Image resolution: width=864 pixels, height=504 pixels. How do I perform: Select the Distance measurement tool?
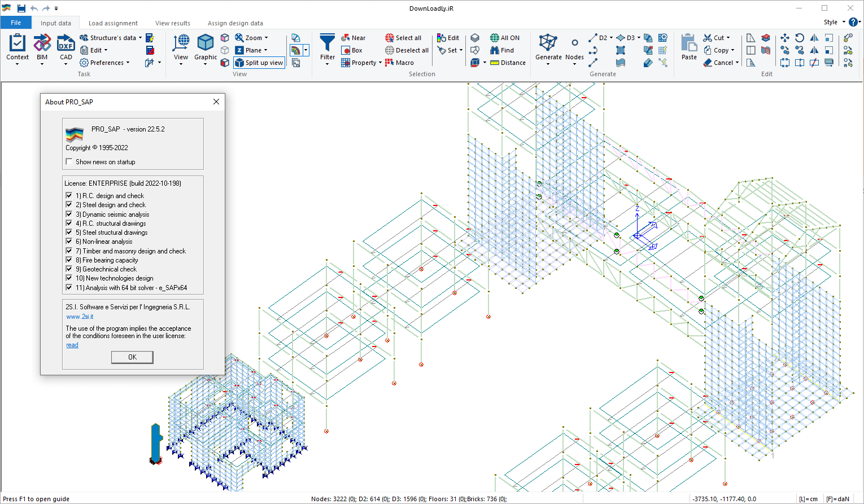point(507,62)
